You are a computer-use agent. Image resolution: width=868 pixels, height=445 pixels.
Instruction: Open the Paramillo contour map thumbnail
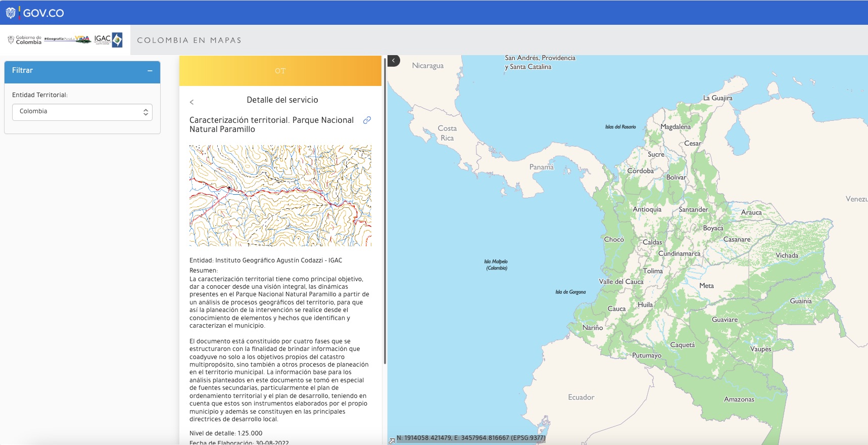(x=280, y=196)
